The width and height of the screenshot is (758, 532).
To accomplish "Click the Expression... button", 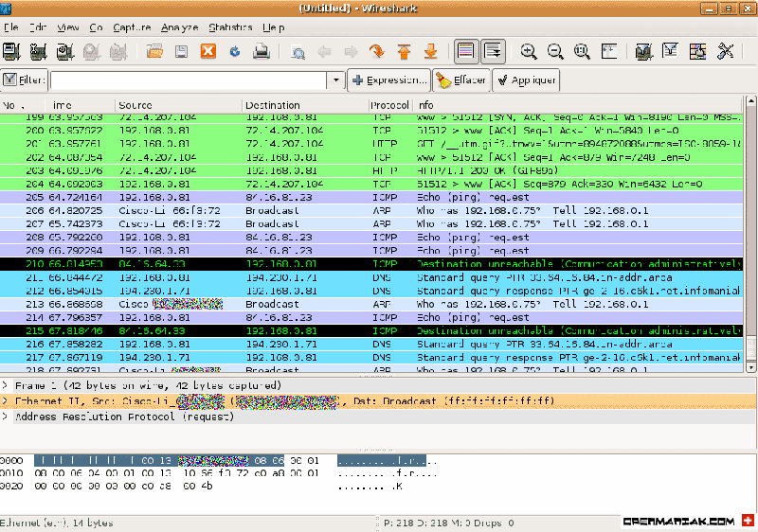I will tap(389, 80).
